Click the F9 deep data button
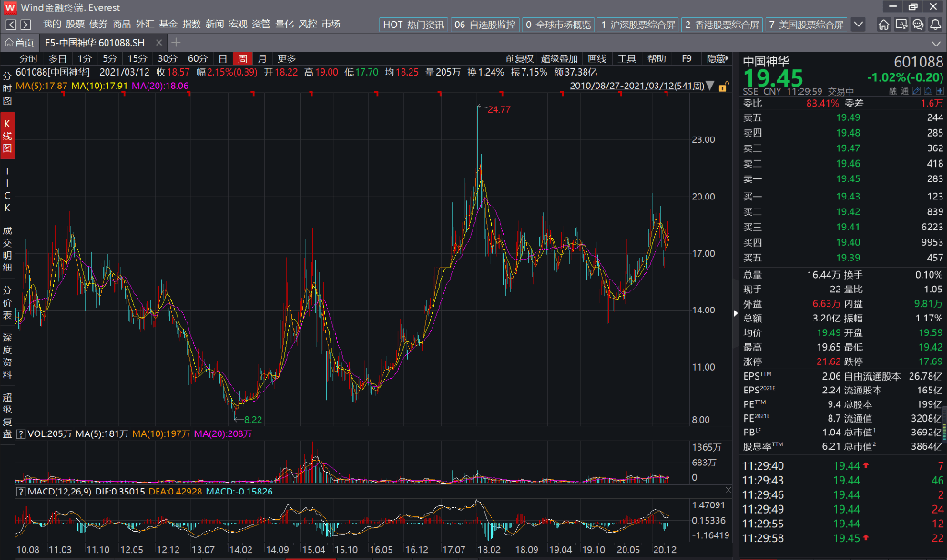947x560 pixels. [687, 58]
